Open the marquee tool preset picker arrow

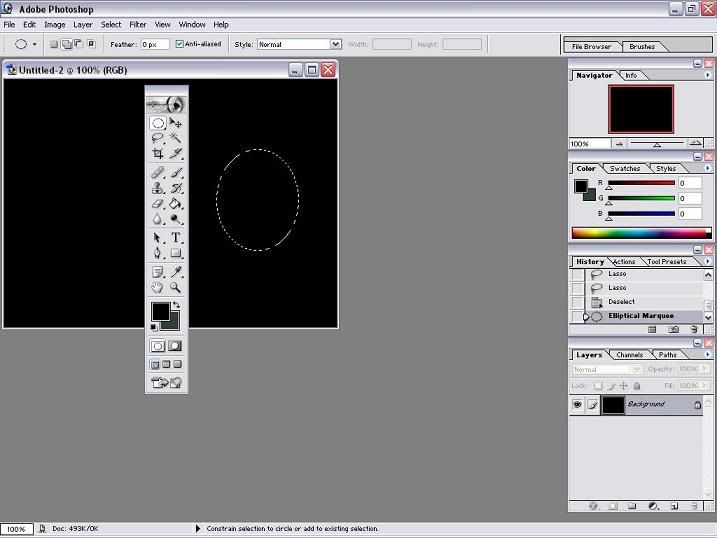(35, 44)
